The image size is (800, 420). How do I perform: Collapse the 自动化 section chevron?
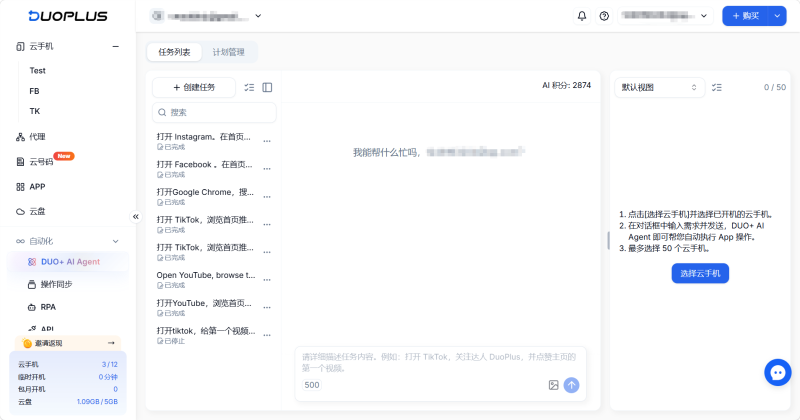[116, 241]
